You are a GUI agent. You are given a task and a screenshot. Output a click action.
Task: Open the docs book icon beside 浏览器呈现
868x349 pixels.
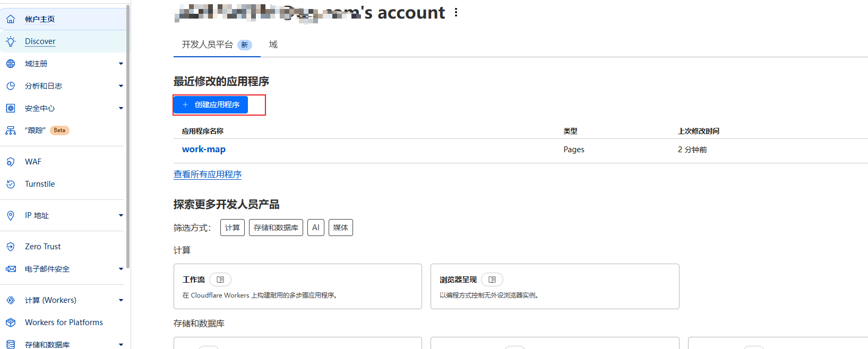coord(492,280)
